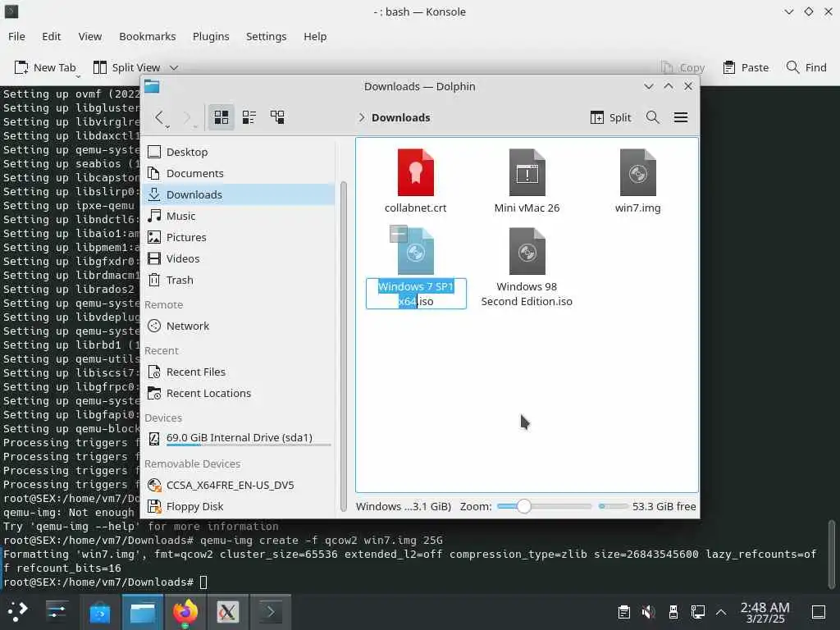Click the 53.3 GiB free space bar
The image size is (840, 630).
coord(612,506)
